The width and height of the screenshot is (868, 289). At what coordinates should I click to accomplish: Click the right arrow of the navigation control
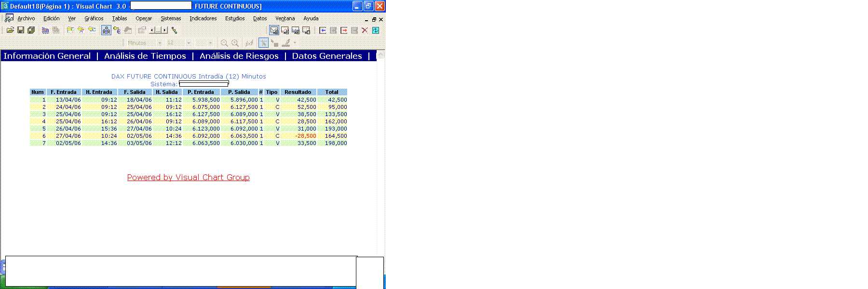pos(165,30)
